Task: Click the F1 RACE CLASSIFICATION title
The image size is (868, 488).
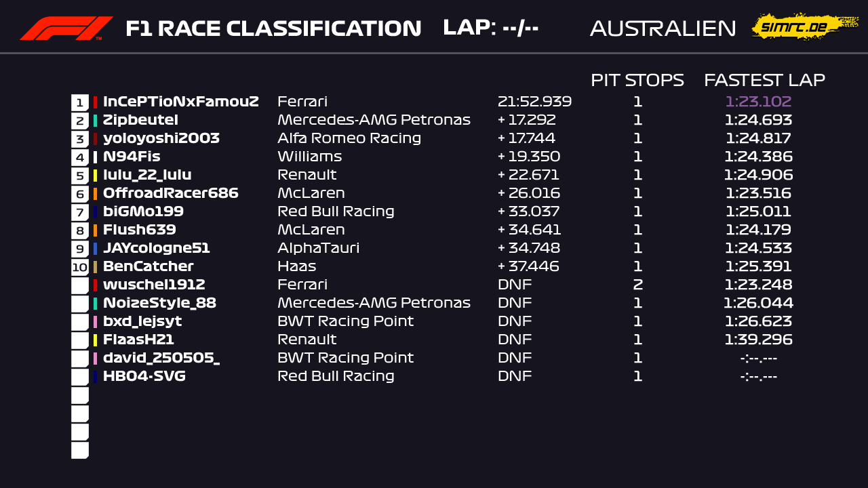Action: [273, 28]
